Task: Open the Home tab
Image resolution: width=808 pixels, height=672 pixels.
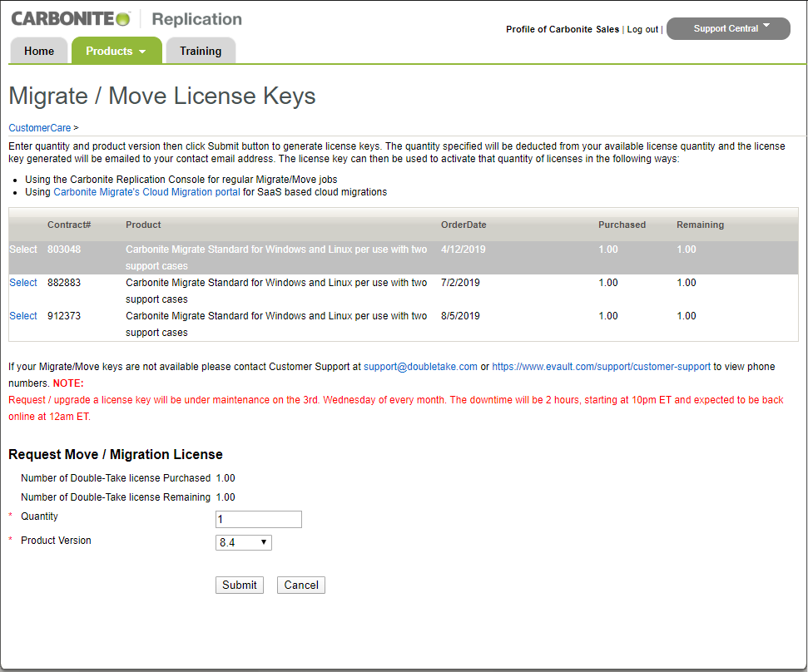Action: [x=39, y=51]
